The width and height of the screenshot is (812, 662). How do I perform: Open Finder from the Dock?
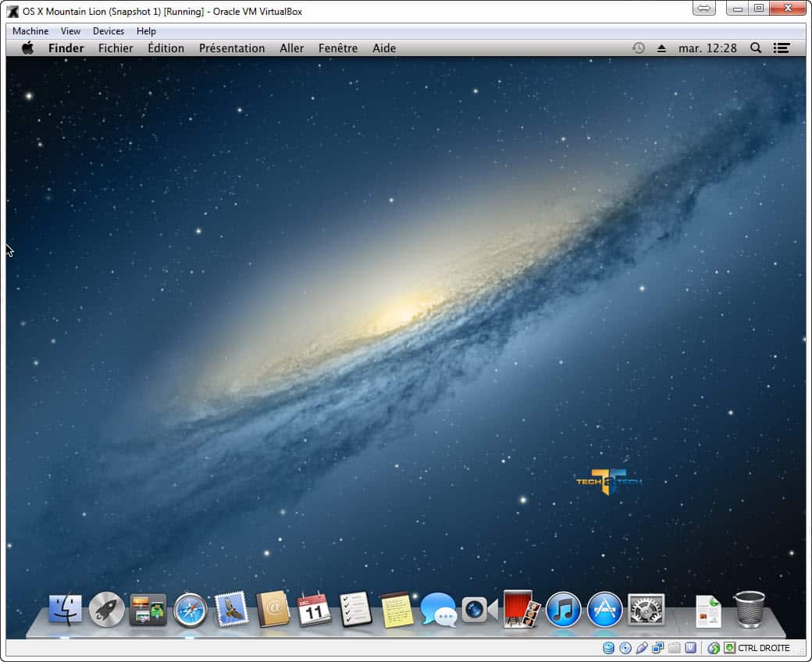point(66,609)
